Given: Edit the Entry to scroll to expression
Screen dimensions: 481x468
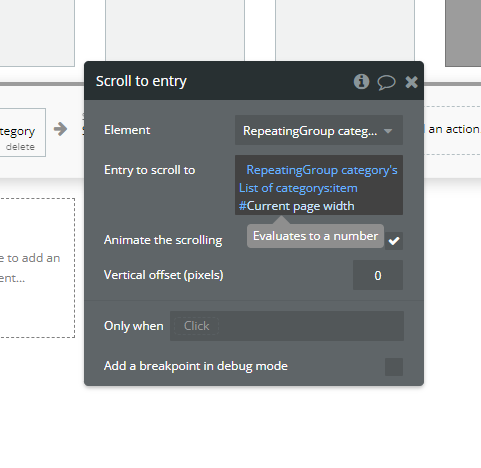Looking at the screenshot, I should coord(319,185).
